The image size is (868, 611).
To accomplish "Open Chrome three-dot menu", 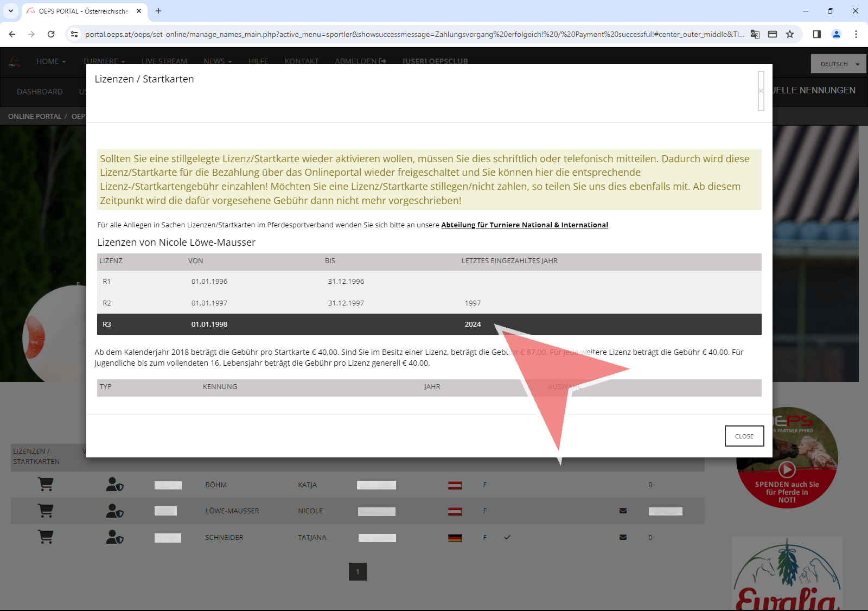I will tap(856, 34).
